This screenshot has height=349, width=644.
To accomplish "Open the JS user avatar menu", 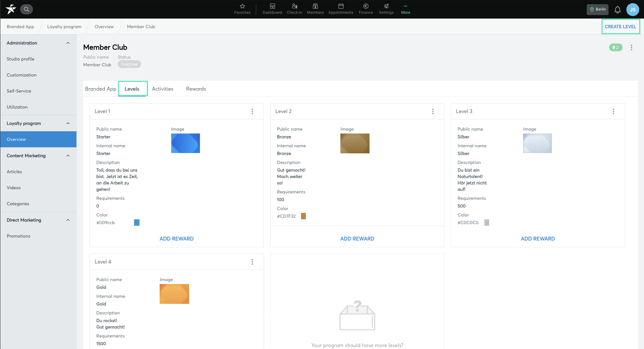I will (x=632, y=10).
